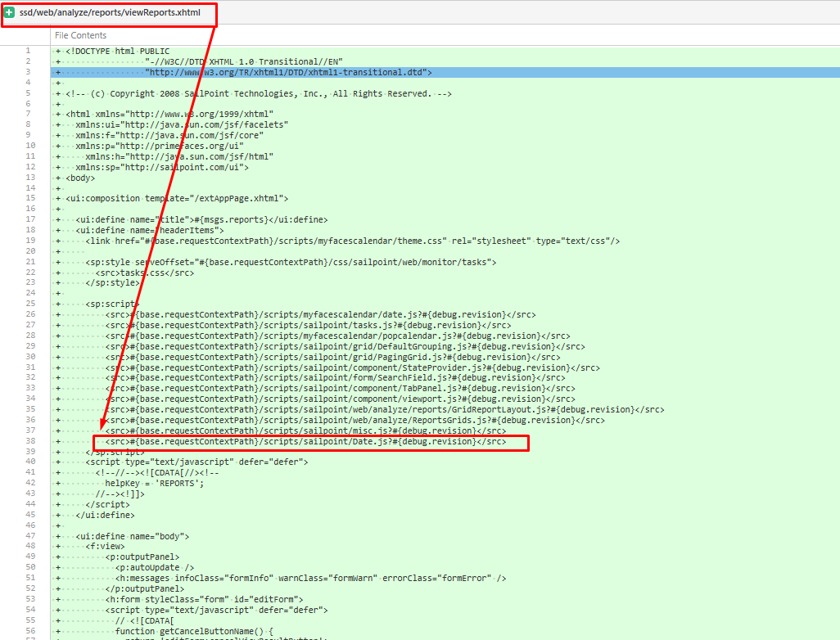This screenshot has width=840, height=640.
Task: Select the p:autoUpdate line
Action: click(154, 567)
